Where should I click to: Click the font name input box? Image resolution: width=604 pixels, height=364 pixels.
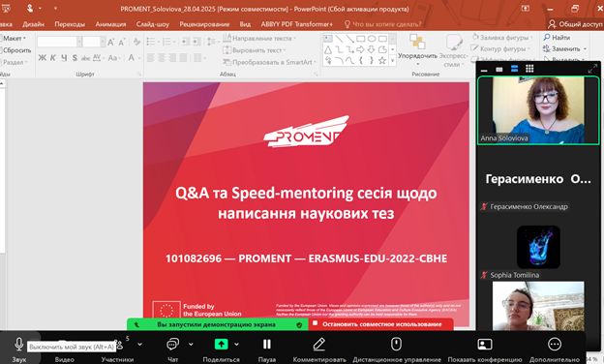click(57, 42)
